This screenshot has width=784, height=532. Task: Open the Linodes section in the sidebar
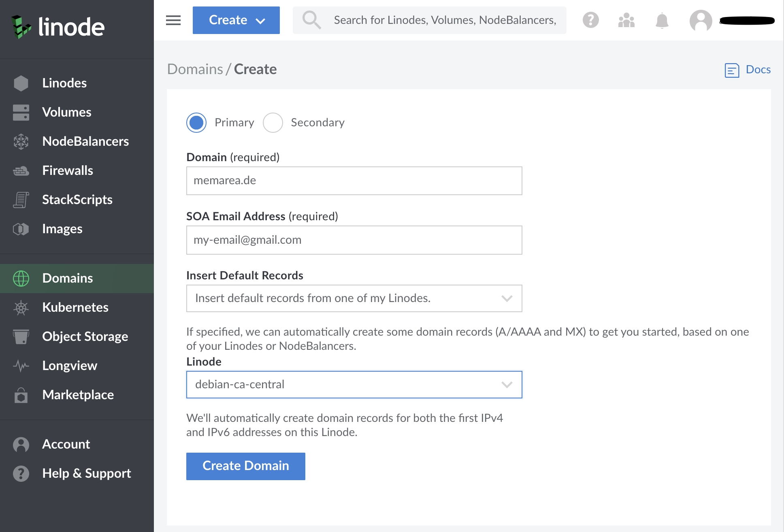click(64, 83)
